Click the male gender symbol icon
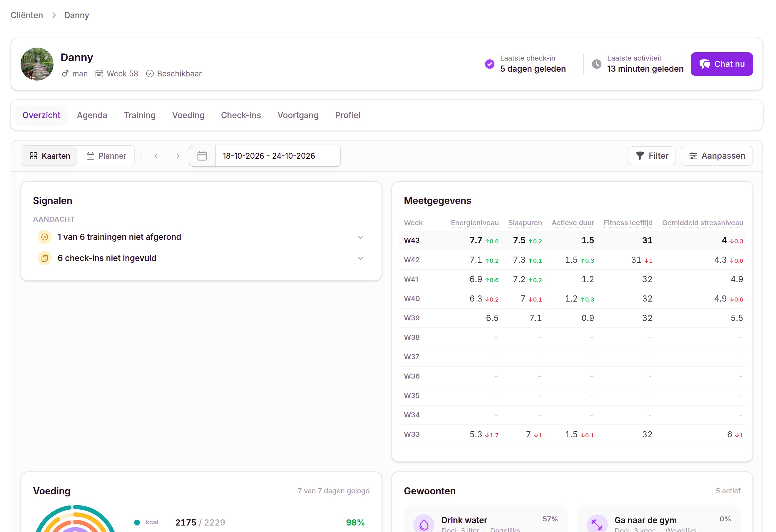Viewport: 776px width, 532px height. pos(65,73)
